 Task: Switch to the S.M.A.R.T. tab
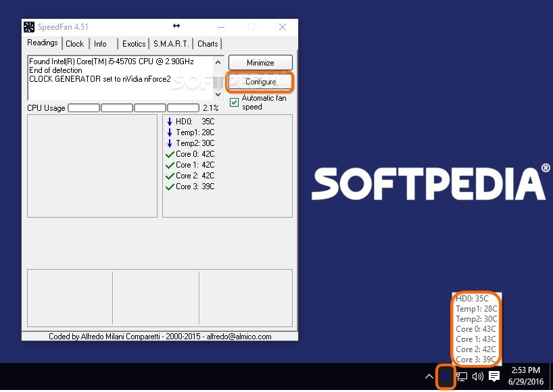(170, 43)
